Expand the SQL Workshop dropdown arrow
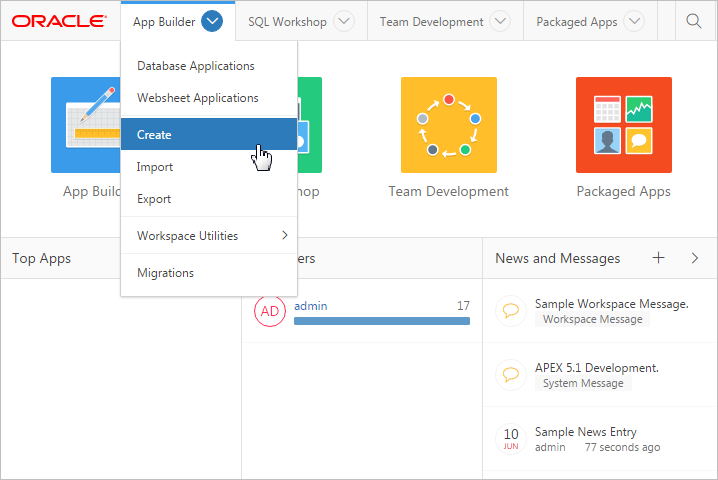This screenshot has height=480, width=718. [x=343, y=21]
